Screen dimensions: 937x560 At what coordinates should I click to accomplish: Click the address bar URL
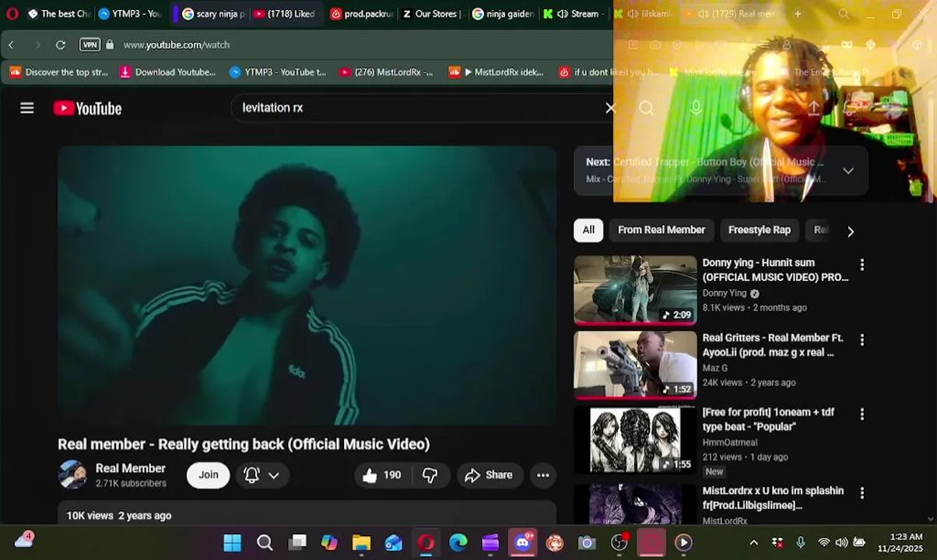[x=177, y=45]
